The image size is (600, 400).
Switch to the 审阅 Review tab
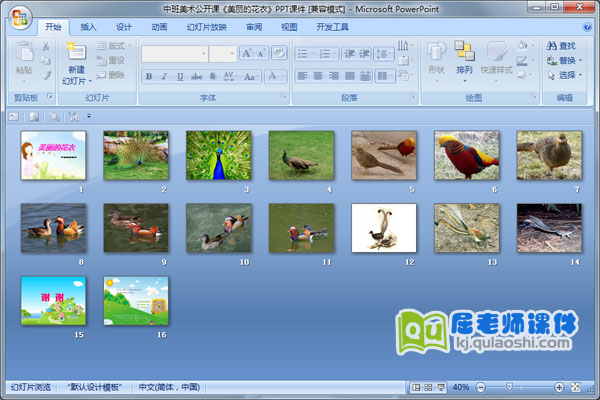pos(254,27)
